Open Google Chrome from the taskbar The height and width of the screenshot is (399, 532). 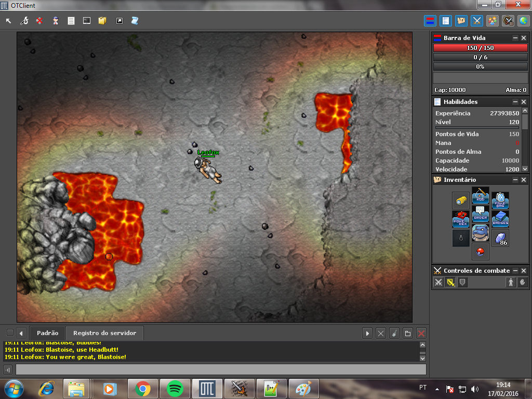pyautogui.click(x=143, y=389)
